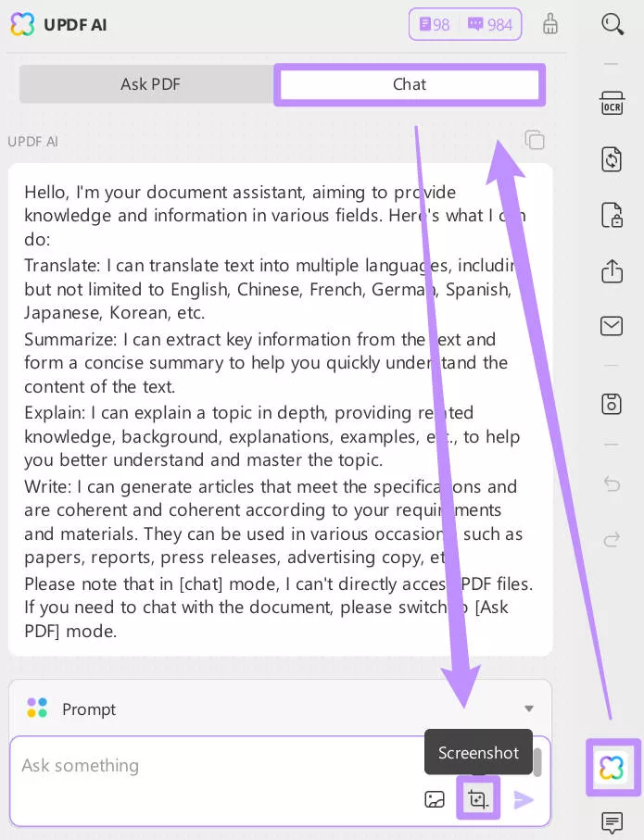The height and width of the screenshot is (840, 644).
Task: Click the 'Summarize:' paragraph text
Action: 266,363
